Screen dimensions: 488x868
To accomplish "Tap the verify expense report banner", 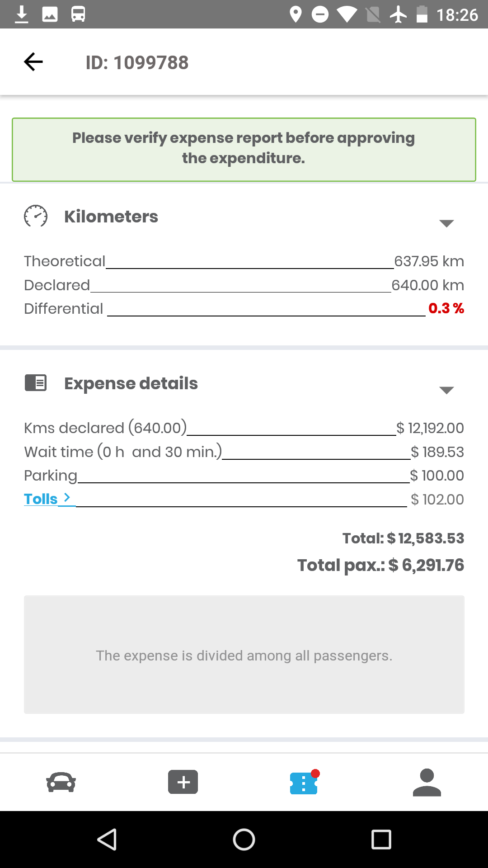I will coord(244,149).
